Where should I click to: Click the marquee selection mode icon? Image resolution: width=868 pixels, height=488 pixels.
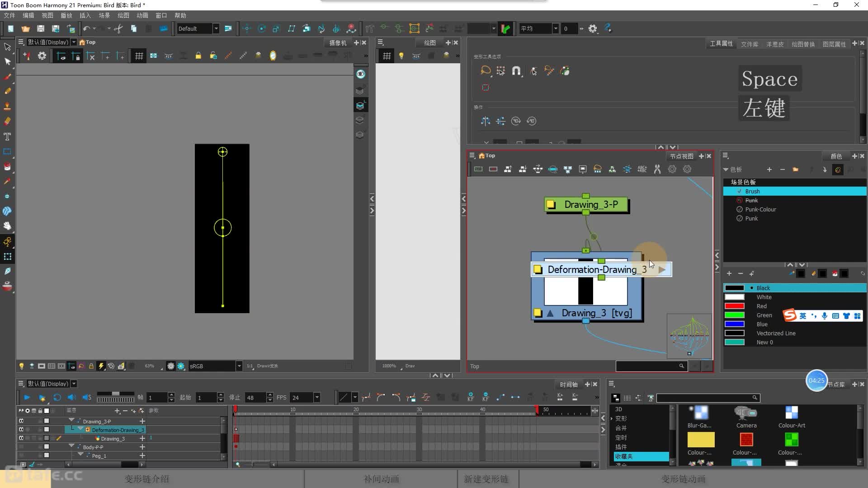point(500,70)
